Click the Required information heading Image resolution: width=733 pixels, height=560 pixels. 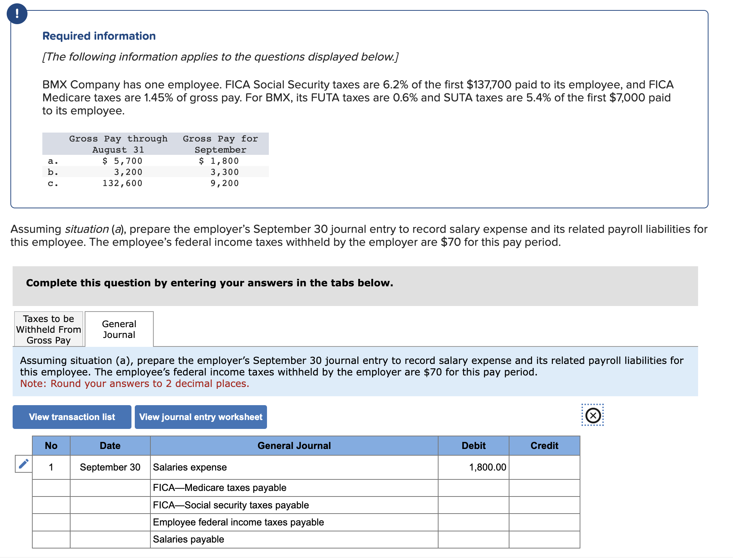coord(99,36)
